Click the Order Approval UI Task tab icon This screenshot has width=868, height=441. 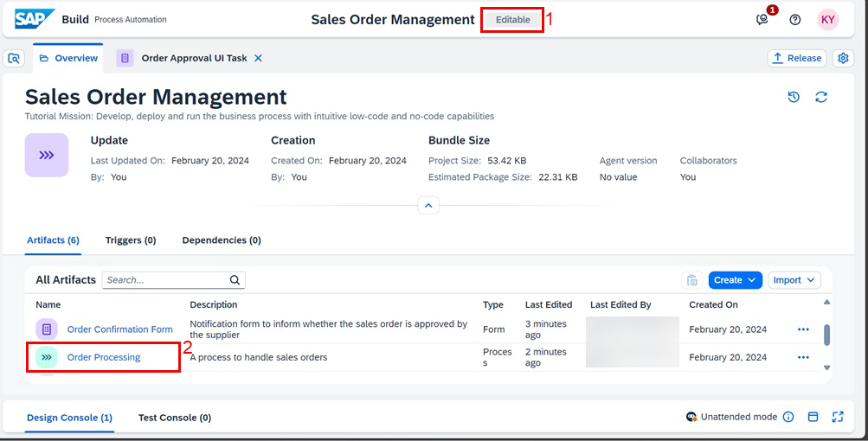coord(125,58)
